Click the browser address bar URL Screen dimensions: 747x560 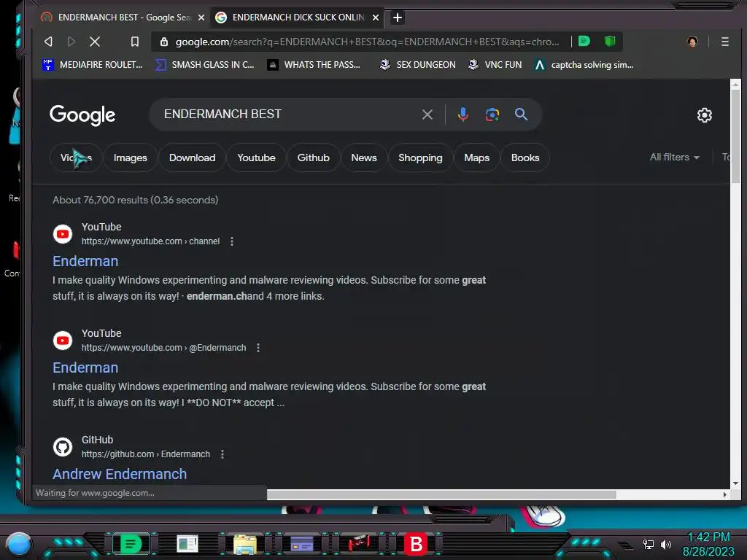[x=367, y=42]
